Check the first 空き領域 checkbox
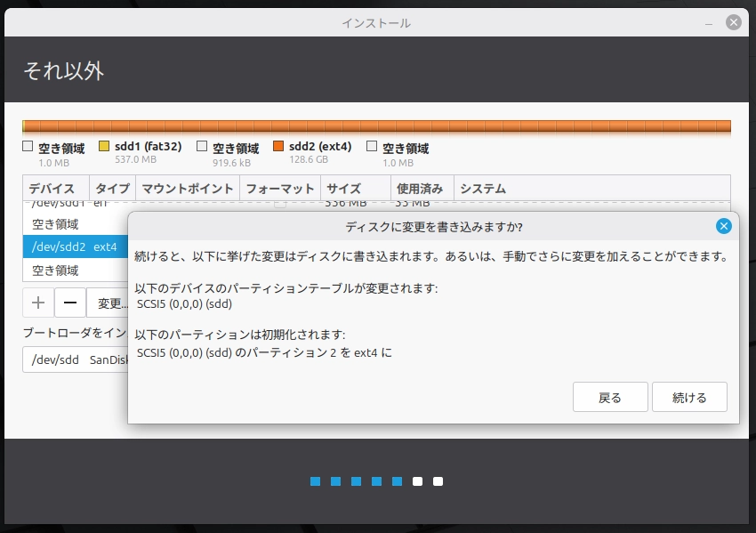Image resolution: width=756 pixels, height=533 pixels. (x=27, y=146)
